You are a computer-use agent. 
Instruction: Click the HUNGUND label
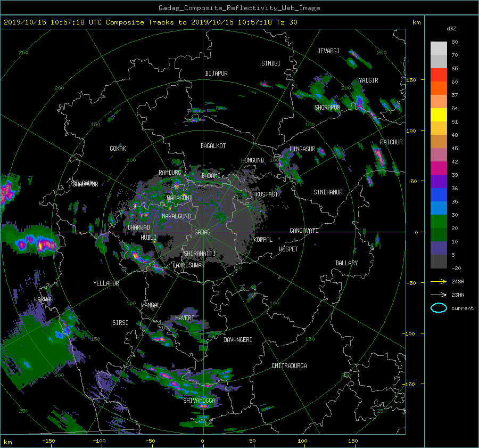tap(252, 160)
